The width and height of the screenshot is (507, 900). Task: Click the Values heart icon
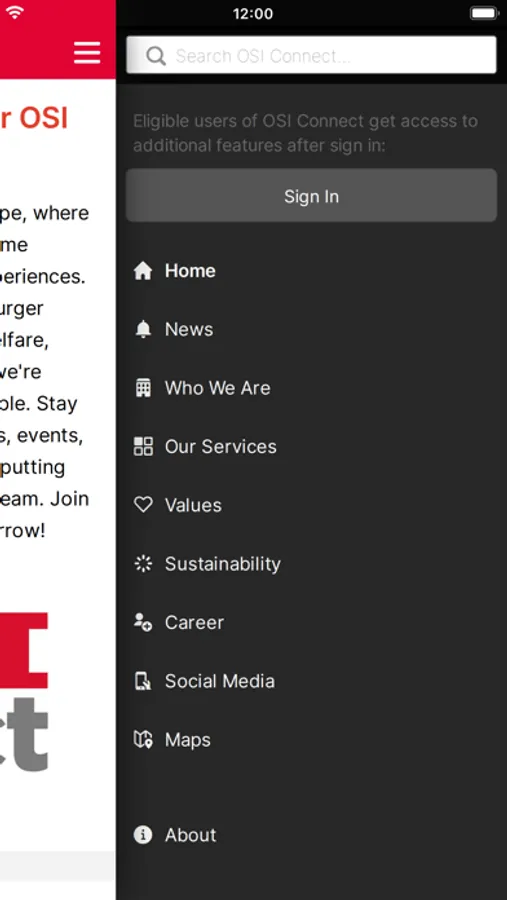(143, 505)
